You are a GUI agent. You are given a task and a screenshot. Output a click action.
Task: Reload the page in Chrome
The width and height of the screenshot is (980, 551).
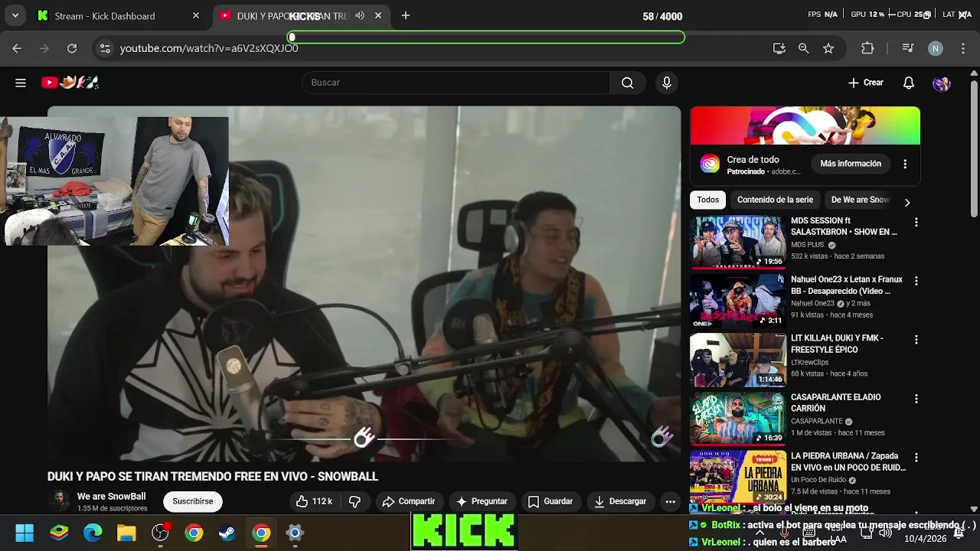click(72, 48)
